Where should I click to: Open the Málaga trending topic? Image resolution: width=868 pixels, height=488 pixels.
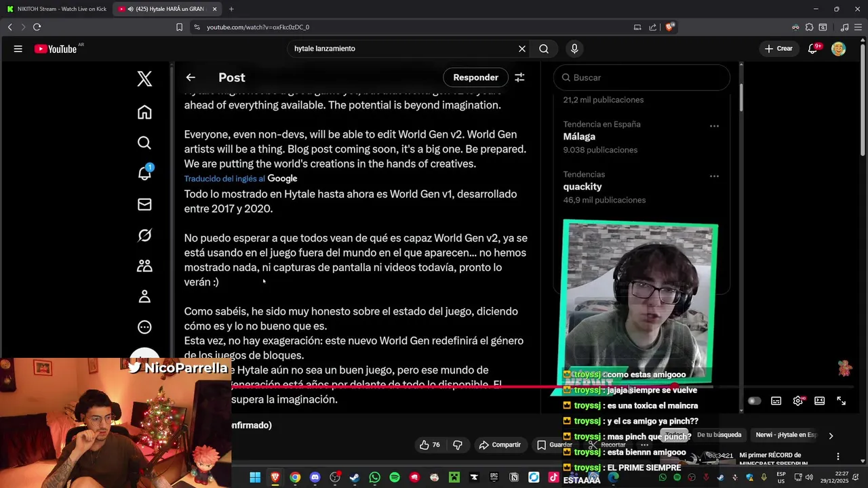[579, 136]
